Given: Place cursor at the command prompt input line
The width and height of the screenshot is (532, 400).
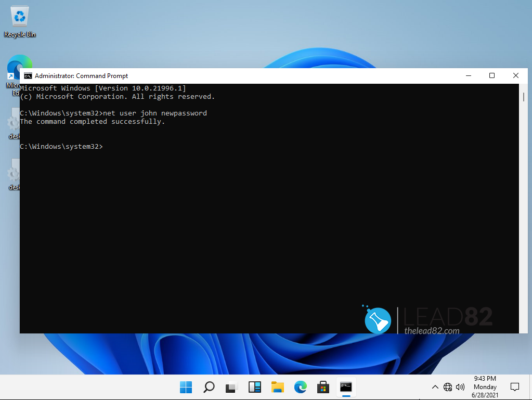Looking at the screenshot, I should [x=109, y=146].
